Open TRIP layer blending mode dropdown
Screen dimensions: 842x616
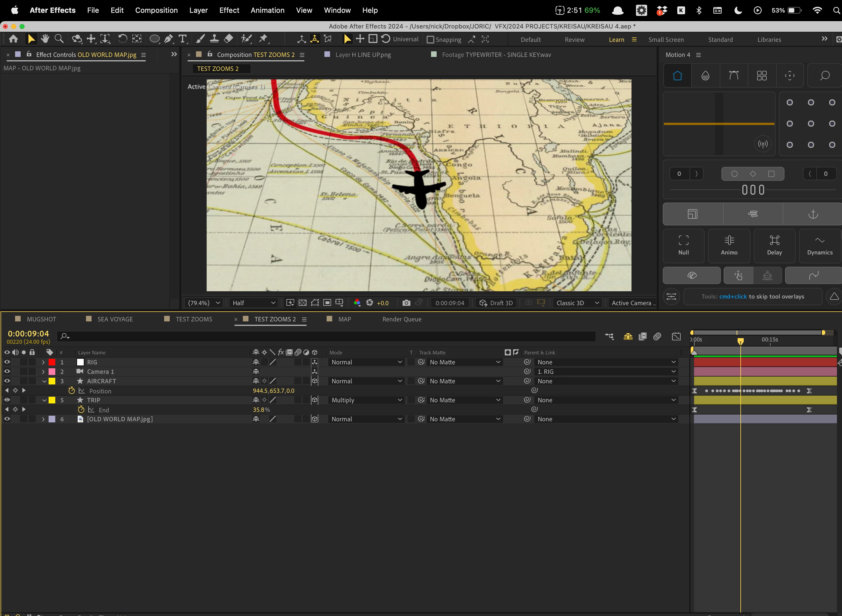click(366, 400)
